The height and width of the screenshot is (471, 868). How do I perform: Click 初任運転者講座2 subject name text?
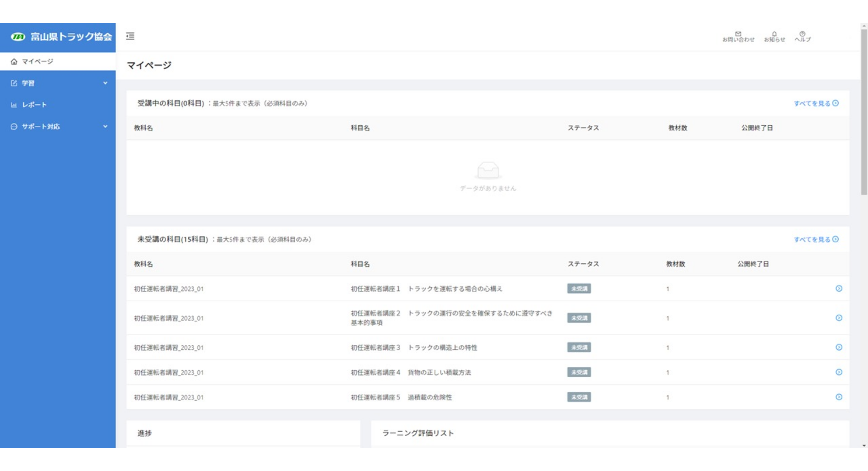[451, 318]
